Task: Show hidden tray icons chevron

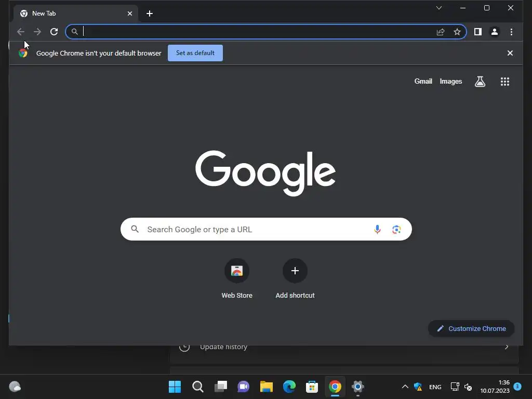Action: 405,387
